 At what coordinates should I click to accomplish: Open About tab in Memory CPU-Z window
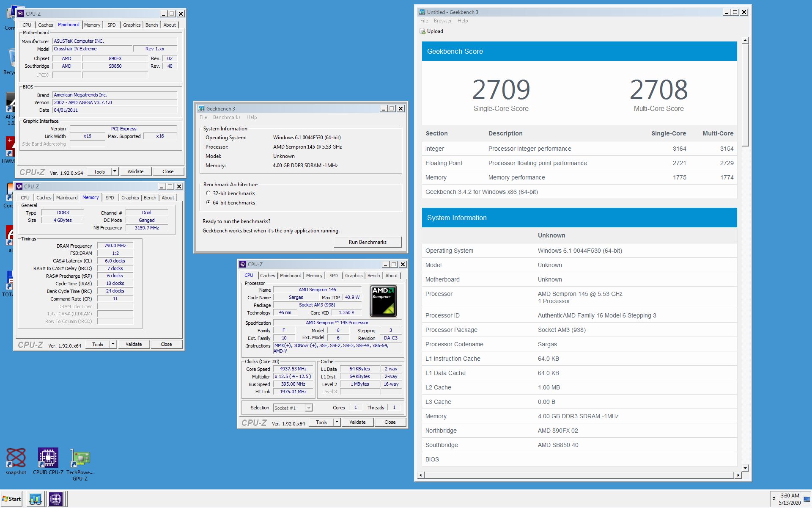(168, 198)
